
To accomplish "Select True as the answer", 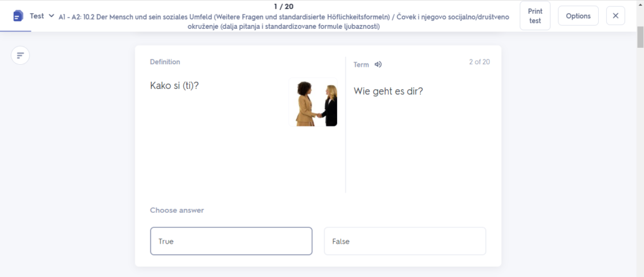I will point(231,241).
